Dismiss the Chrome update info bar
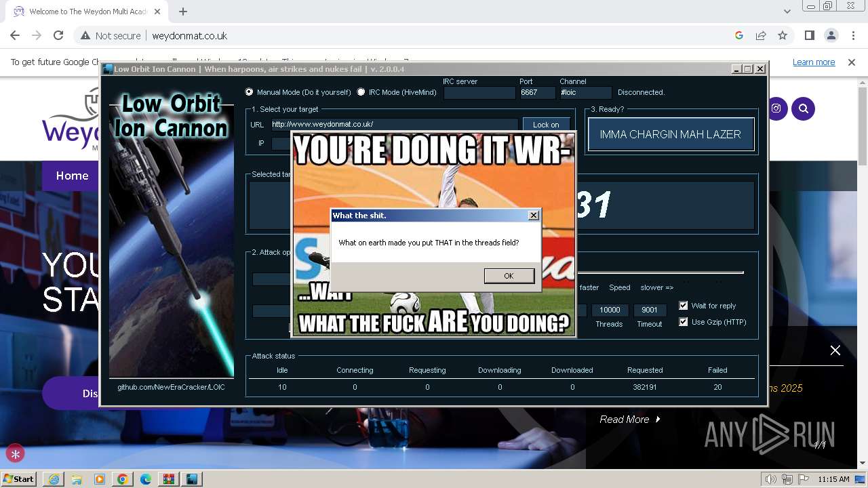 point(852,62)
